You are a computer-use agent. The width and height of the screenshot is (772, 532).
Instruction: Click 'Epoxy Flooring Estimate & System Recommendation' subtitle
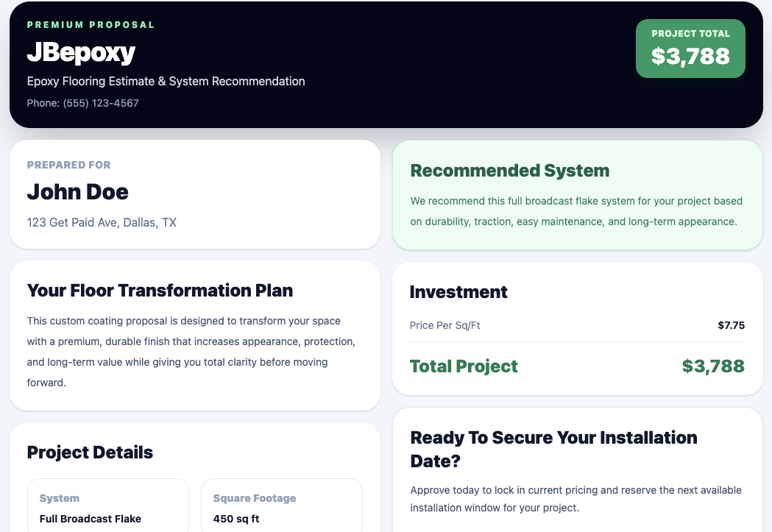tap(166, 81)
